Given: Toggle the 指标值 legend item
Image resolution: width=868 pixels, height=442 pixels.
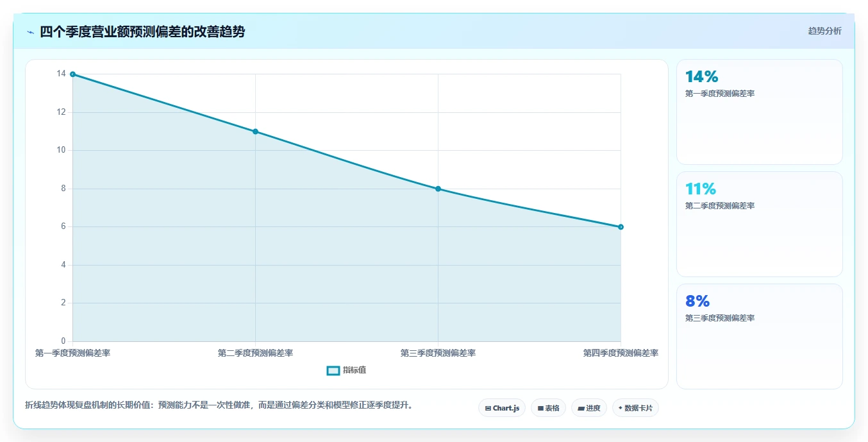Looking at the screenshot, I should [x=346, y=370].
